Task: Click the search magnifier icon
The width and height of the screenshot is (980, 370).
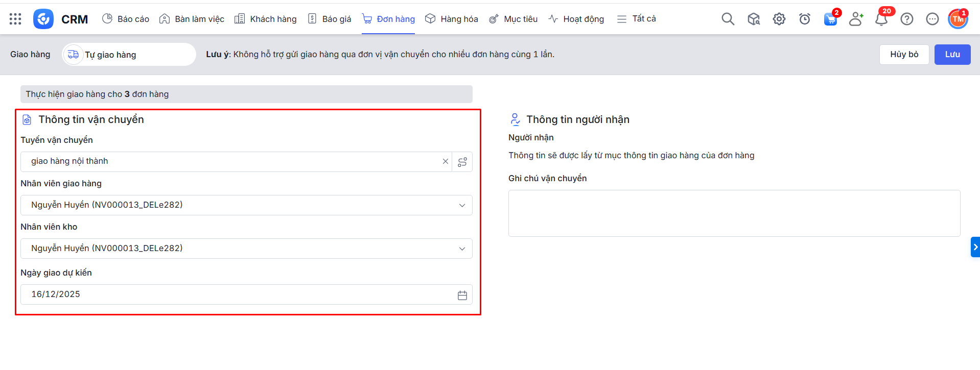Action: (728, 19)
